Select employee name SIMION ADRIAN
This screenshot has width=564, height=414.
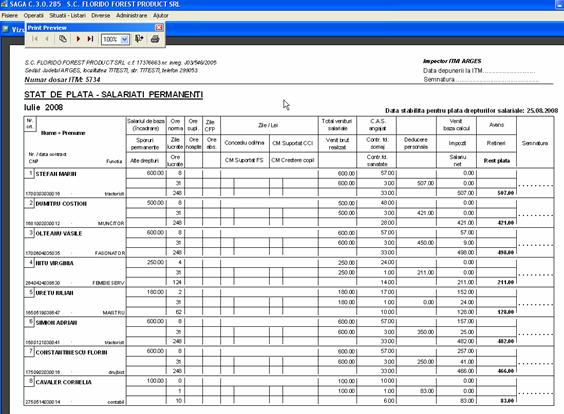(x=56, y=323)
